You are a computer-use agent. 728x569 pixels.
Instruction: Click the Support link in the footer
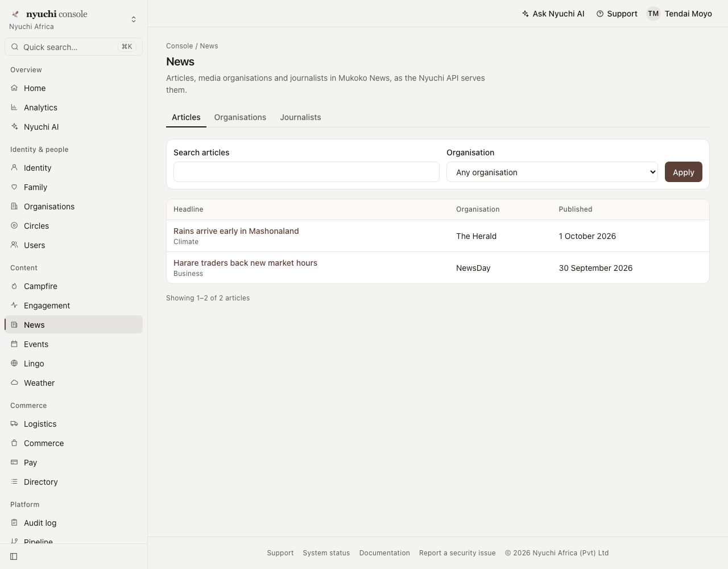click(280, 553)
